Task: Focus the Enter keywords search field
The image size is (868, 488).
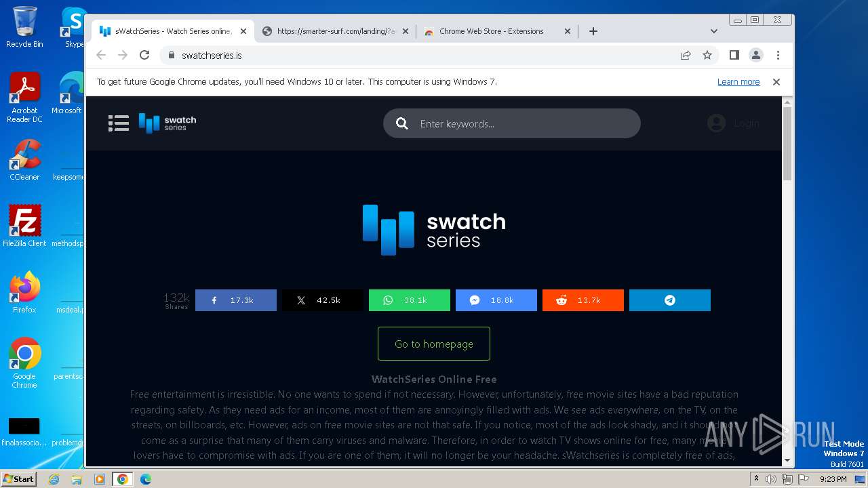Action: pos(512,123)
